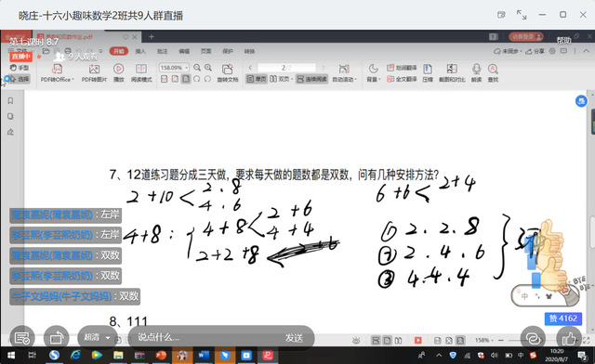Click the zoom out magnifier icon

coord(197,68)
